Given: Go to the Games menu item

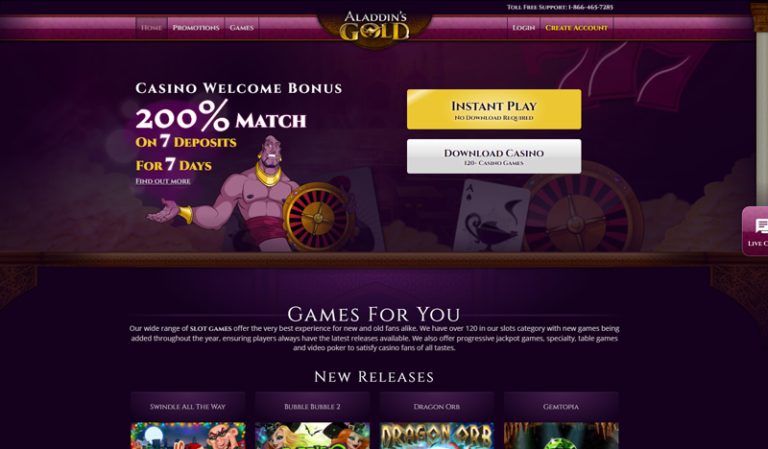Looking at the screenshot, I should click(x=241, y=28).
